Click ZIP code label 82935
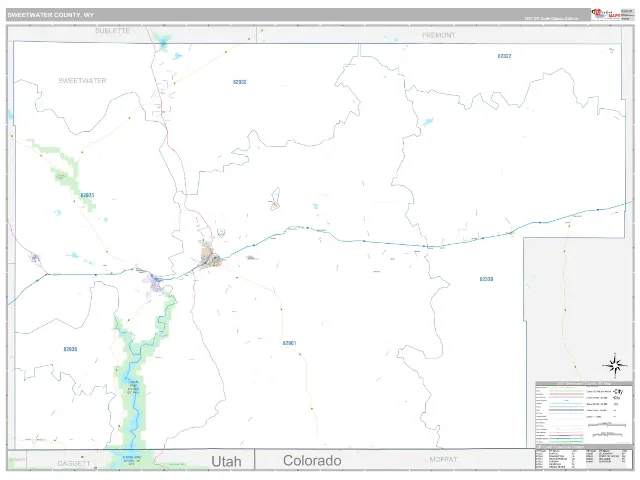The image size is (640, 480). click(x=87, y=196)
